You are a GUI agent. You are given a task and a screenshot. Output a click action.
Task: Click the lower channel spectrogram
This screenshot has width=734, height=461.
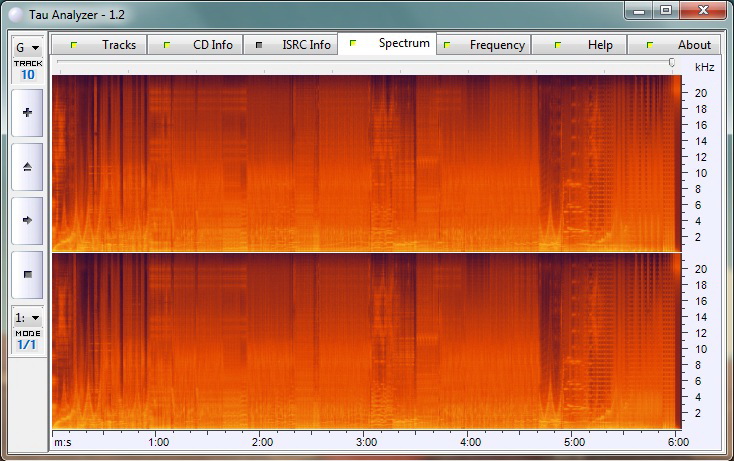tap(367, 341)
